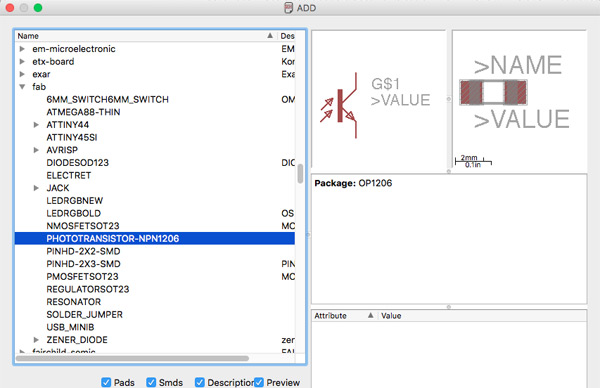
Task: Expand the exar library
Action: pos(22,74)
